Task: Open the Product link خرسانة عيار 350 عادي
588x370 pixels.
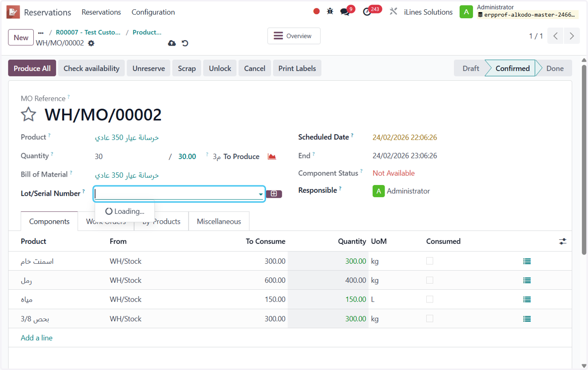Action: coord(127,138)
